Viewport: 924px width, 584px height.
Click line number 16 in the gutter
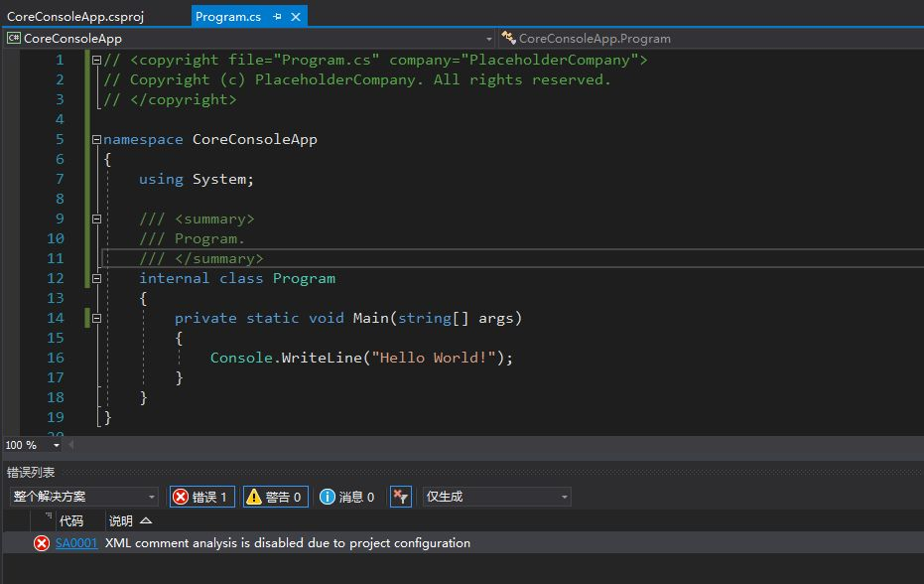(56, 359)
